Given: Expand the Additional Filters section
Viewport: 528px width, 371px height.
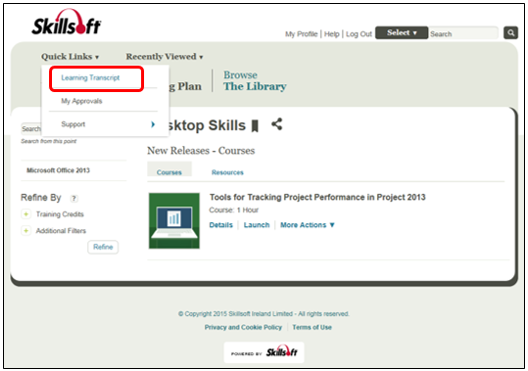Looking at the screenshot, I should [x=26, y=231].
